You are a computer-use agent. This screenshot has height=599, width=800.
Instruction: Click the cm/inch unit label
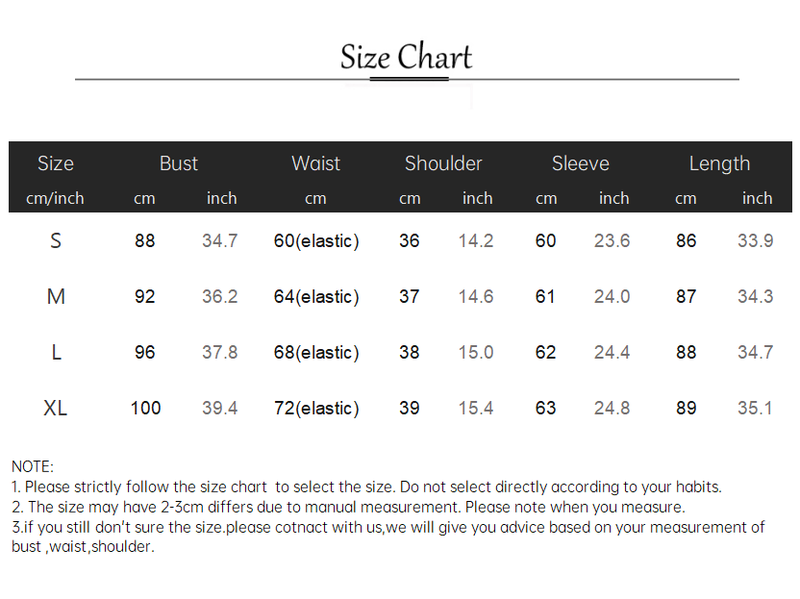click(55, 198)
